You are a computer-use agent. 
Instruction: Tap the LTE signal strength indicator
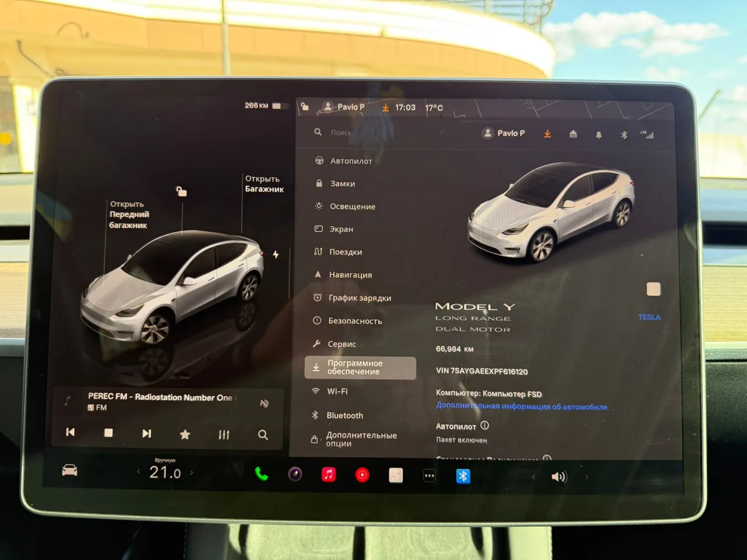click(648, 134)
